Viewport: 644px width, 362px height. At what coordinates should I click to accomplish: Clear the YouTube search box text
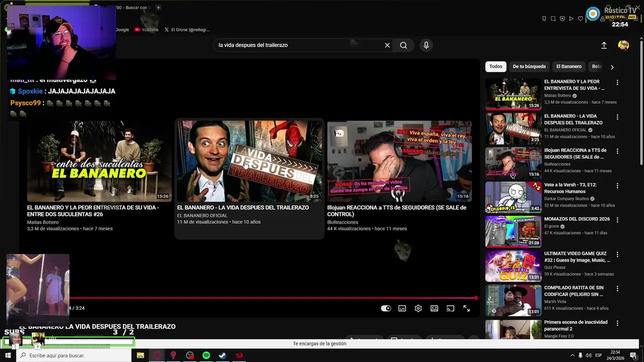[387, 45]
